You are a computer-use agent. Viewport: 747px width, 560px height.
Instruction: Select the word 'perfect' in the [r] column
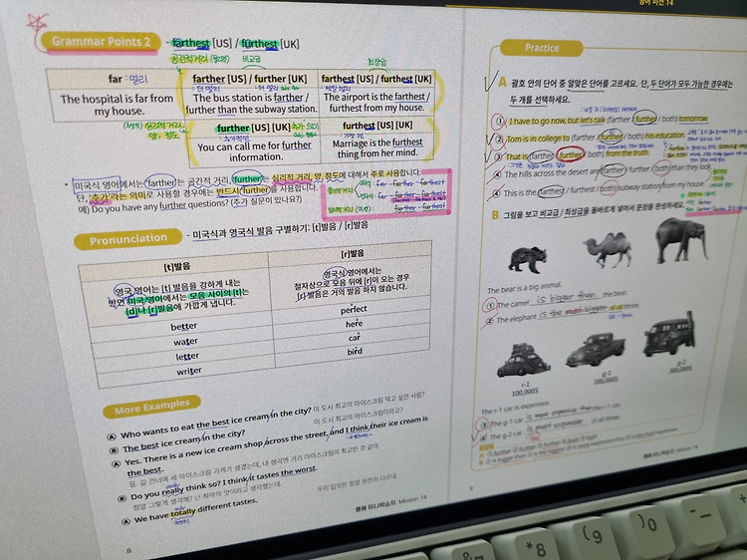[354, 309]
